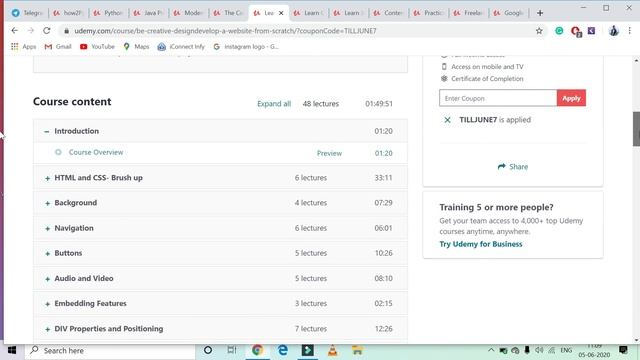The width and height of the screenshot is (640, 360).
Task: Reload the Udemy course page
Action: [47, 31]
